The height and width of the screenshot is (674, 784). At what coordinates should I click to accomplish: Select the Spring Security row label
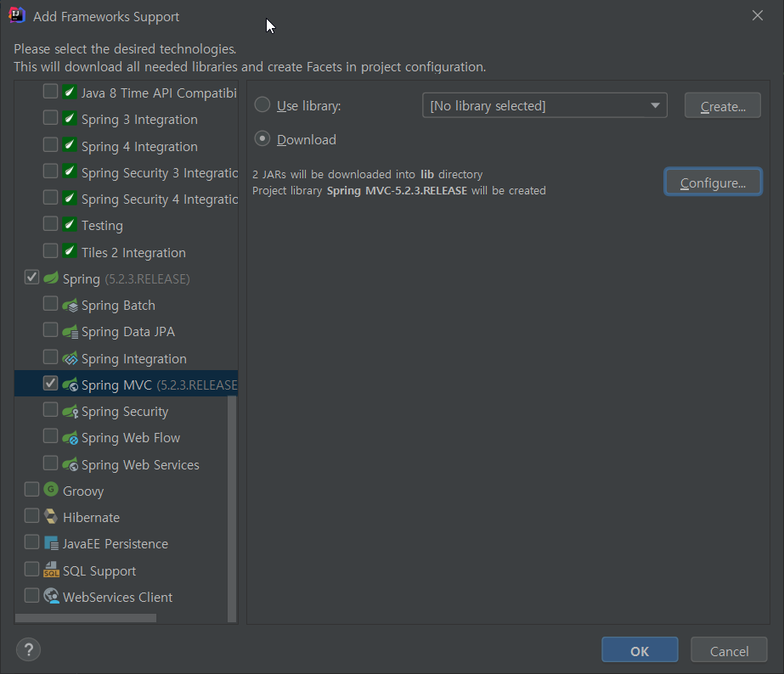(x=125, y=412)
